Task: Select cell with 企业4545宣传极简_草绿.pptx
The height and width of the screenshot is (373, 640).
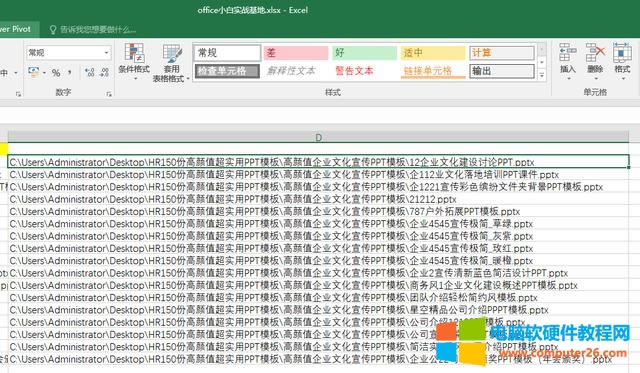Action: click(318, 223)
